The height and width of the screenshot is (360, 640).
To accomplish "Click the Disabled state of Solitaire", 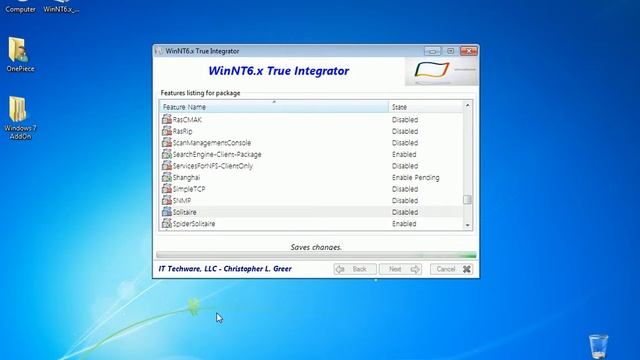I will pos(405,212).
